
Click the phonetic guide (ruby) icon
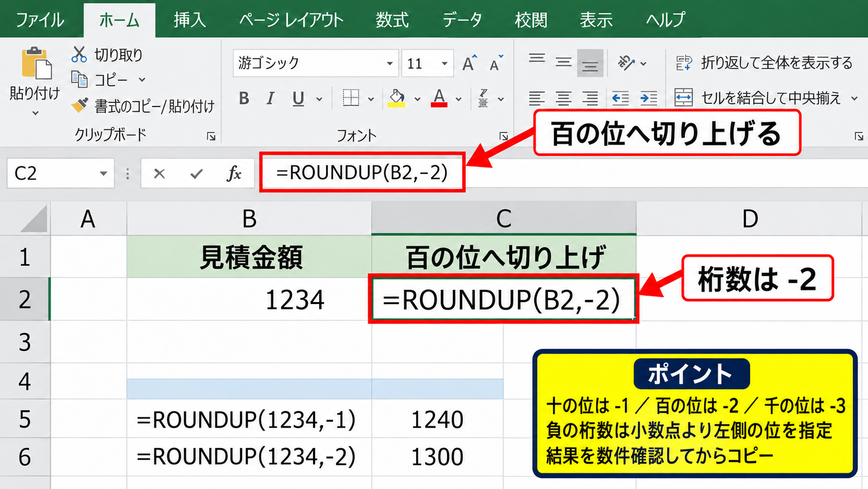483,98
